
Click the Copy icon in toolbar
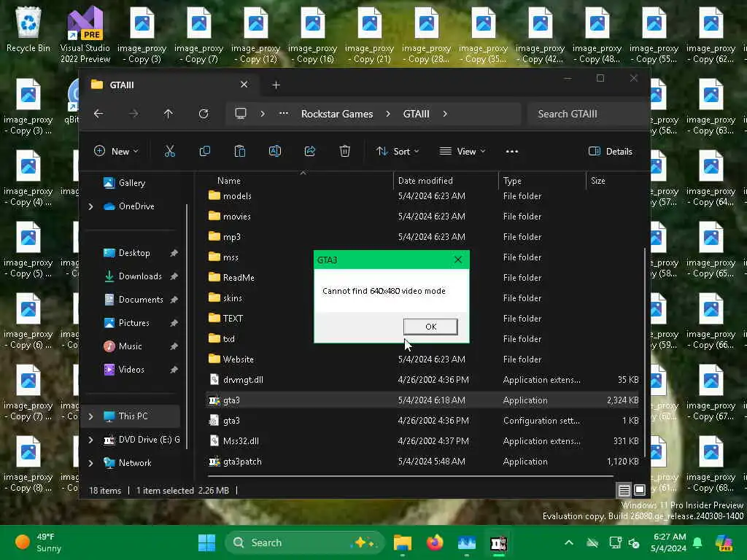point(205,152)
